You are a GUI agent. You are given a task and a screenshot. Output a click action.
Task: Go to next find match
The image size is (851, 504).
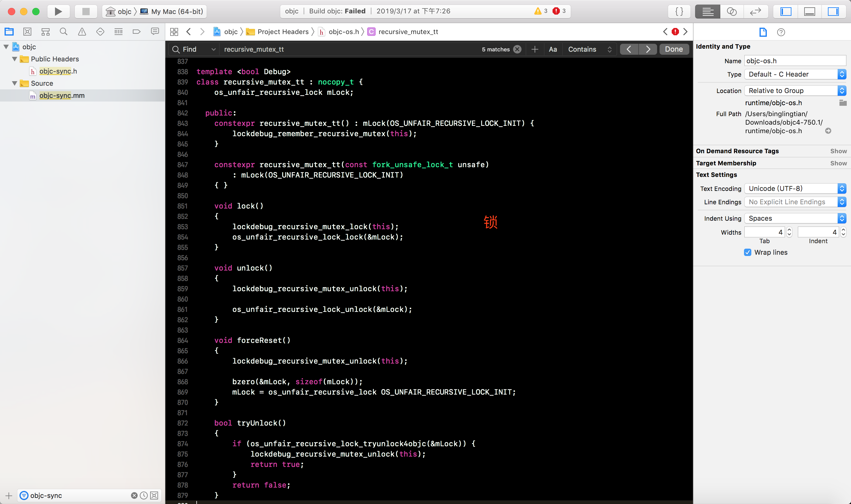pos(648,49)
